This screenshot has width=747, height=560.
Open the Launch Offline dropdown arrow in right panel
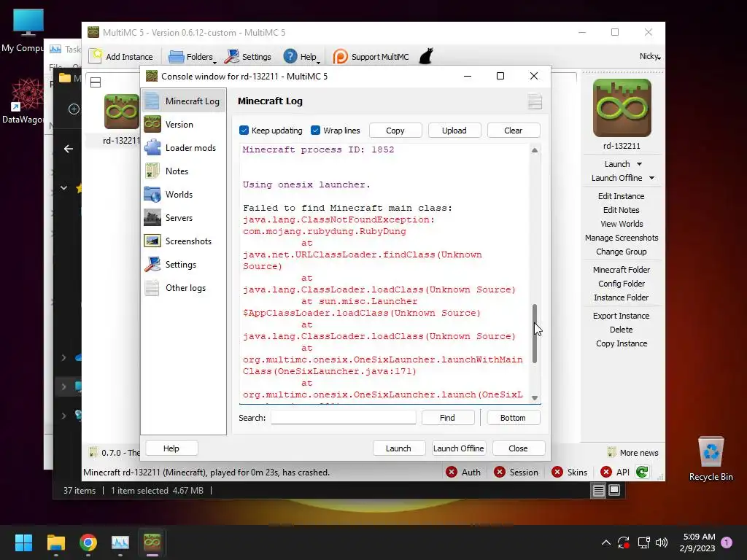(x=651, y=178)
